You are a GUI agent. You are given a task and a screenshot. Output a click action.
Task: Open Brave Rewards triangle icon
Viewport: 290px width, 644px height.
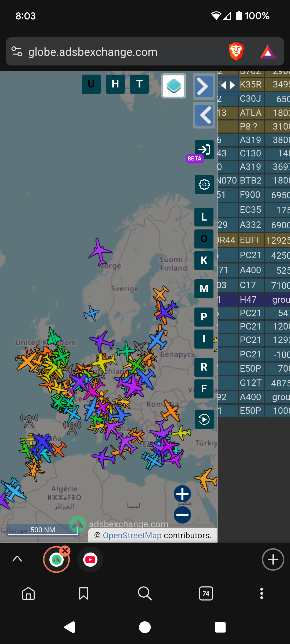268,52
